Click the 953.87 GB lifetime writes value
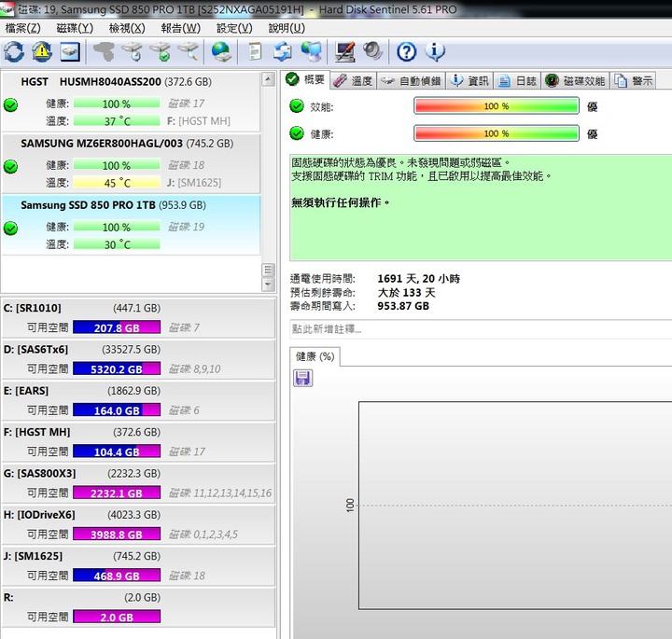Screen dimensions: 672x639 click(x=403, y=306)
